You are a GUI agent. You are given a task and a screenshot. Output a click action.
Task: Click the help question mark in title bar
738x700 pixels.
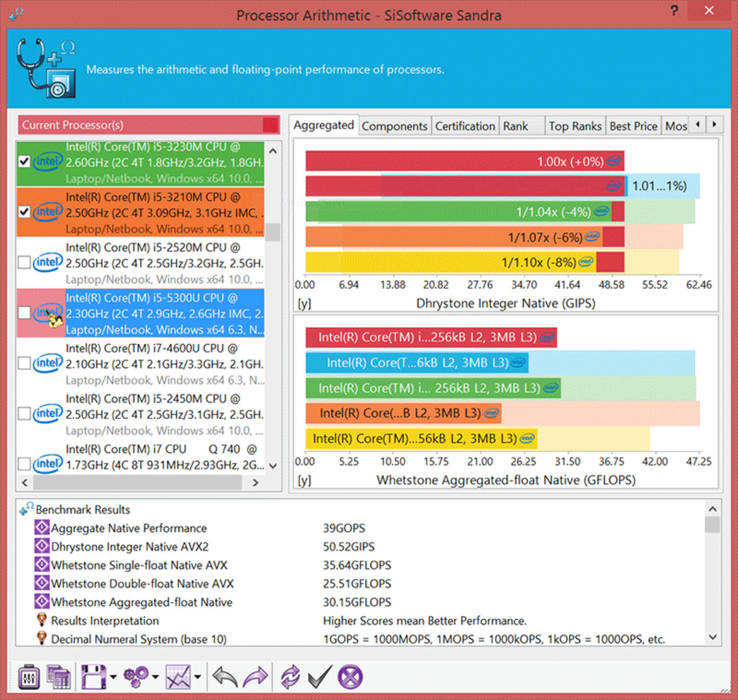[x=674, y=10]
